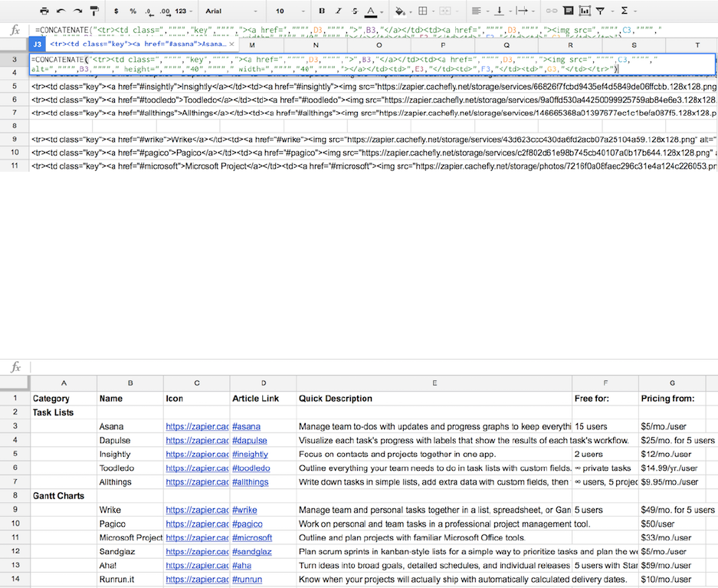This screenshot has width=718, height=588.
Task: Open the Borders menu
Action: coord(426,11)
